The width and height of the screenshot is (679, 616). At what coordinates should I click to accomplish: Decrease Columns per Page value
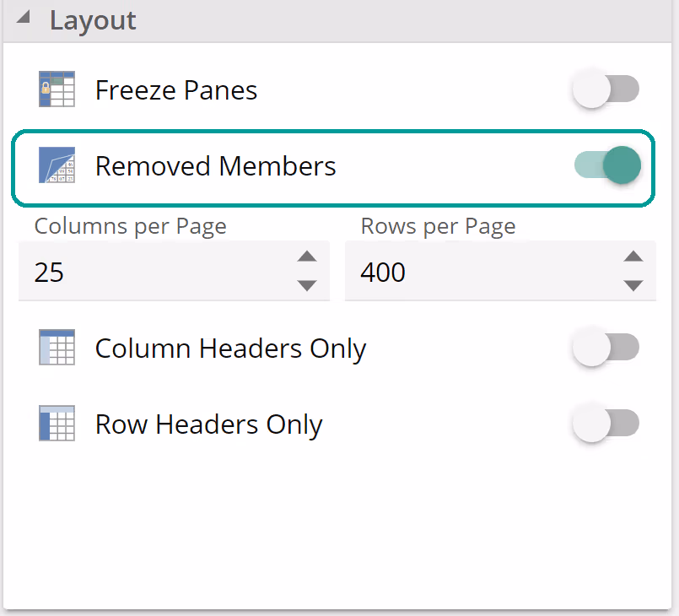(x=307, y=285)
